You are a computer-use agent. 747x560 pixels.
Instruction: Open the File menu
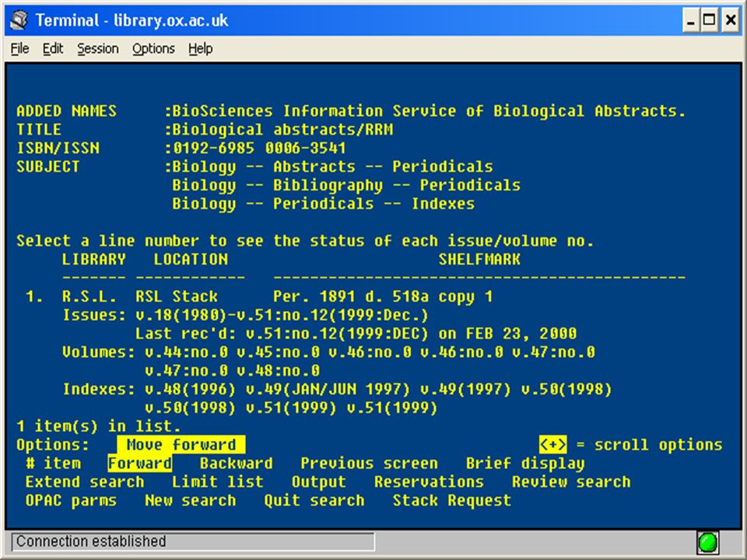pyautogui.click(x=19, y=48)
